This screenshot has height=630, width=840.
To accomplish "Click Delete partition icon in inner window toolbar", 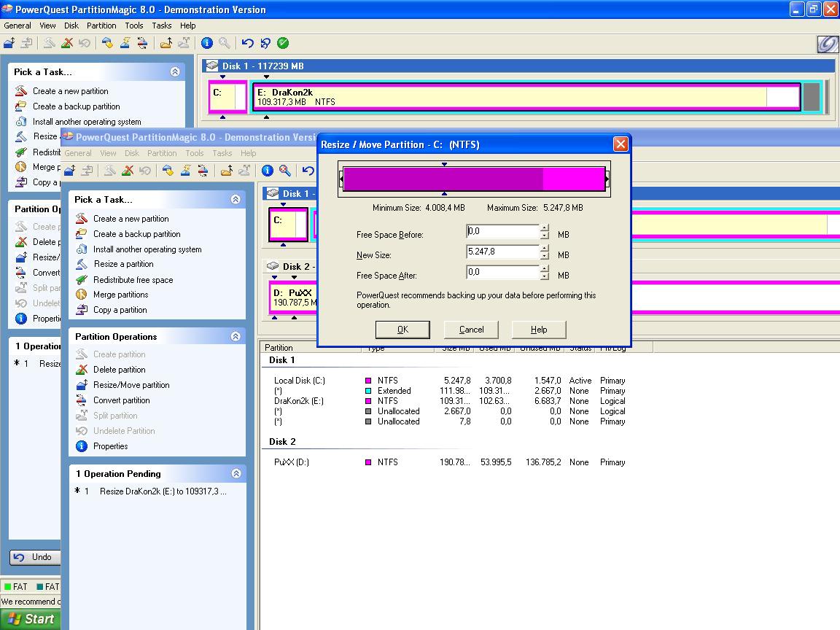I will tap(128, 171).
